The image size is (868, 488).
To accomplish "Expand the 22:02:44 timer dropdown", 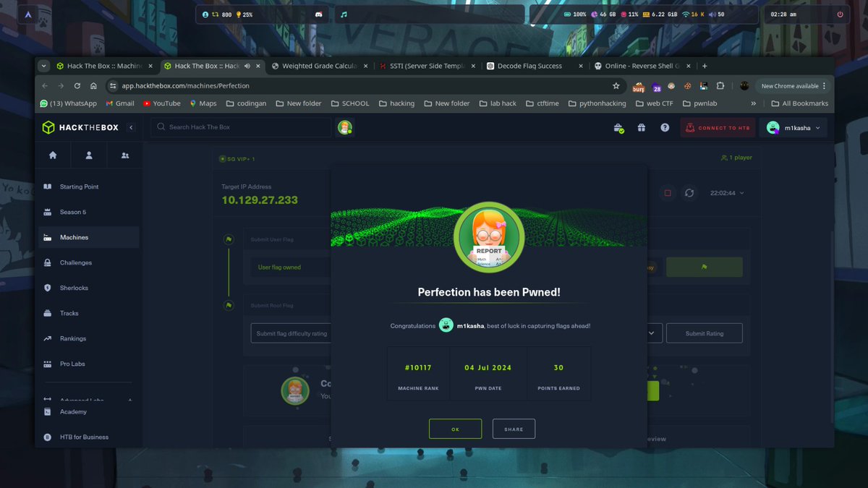I will [727, 193].
